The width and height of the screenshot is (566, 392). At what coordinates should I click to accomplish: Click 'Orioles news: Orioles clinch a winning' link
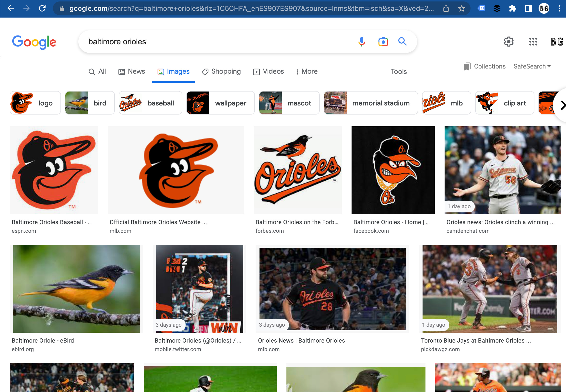(x=500, y=222)
